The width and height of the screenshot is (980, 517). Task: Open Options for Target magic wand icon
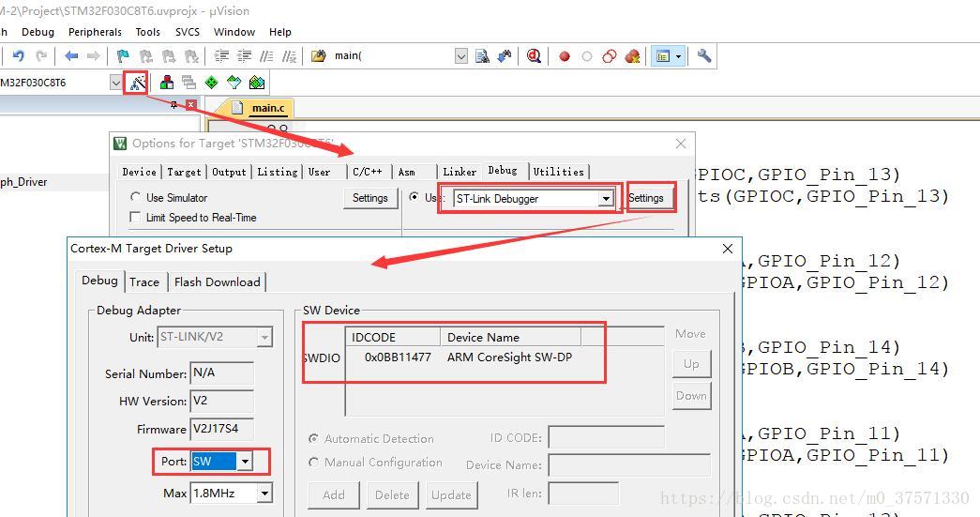click(137, 83)
